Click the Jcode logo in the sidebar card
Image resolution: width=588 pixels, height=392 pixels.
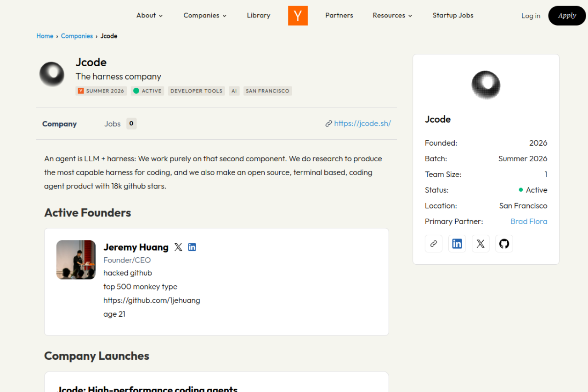486,85
